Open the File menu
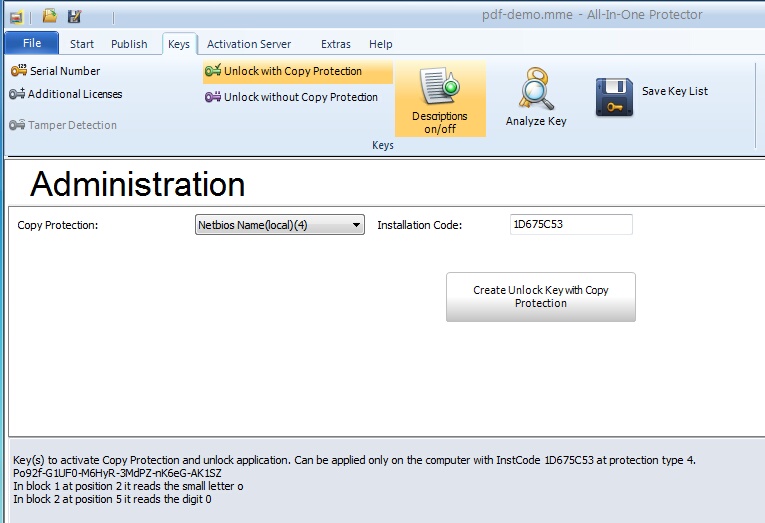 tap(32, 44)
